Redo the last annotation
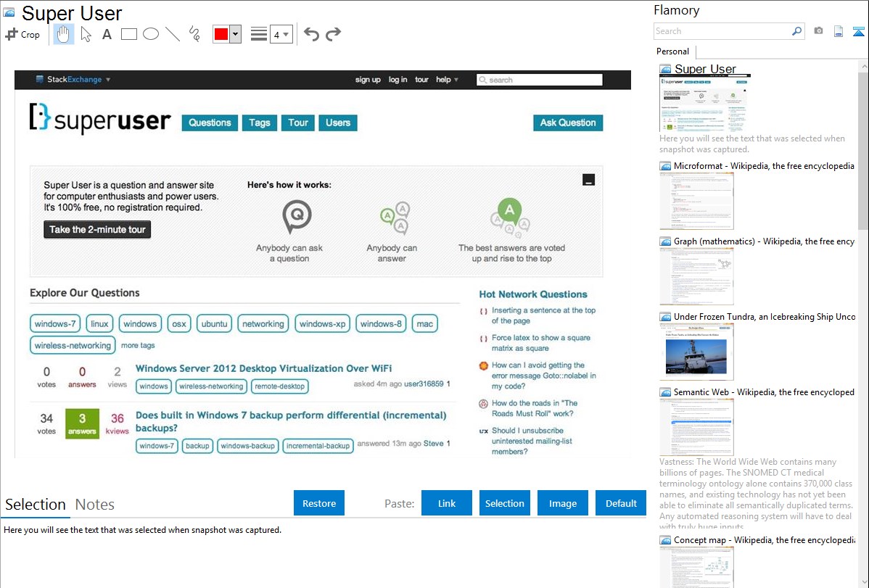This screenshot has width=869, height=588. pos(333,34)
